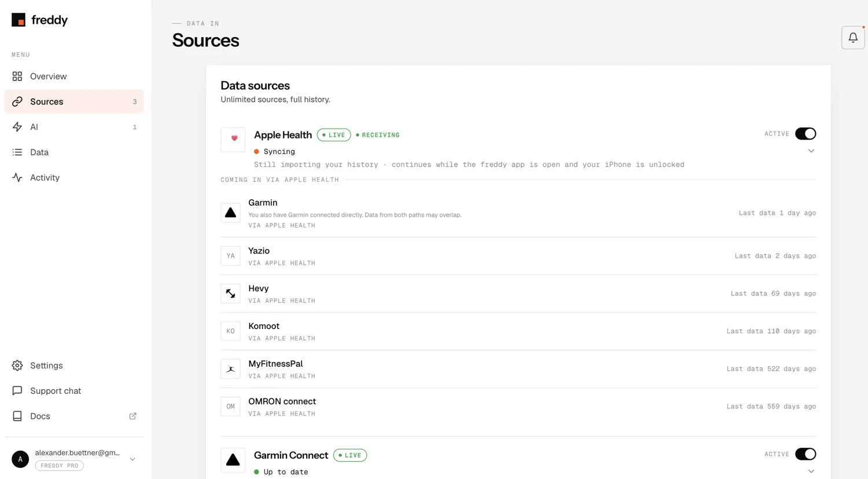Image resolution: width=868 pixels, height=479 pixels.
Task: Click the Sources count badge 3
Action: [x=135, y=102]
